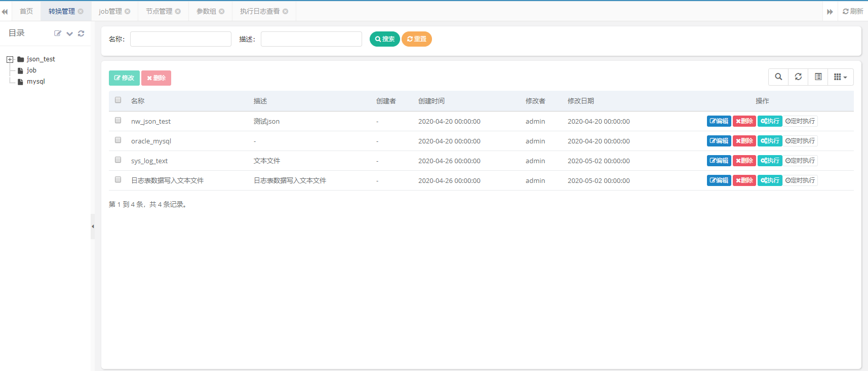Edit the oracle_mysql row
The height and width of the screenshot is (371, 868).
click(719, 141)
